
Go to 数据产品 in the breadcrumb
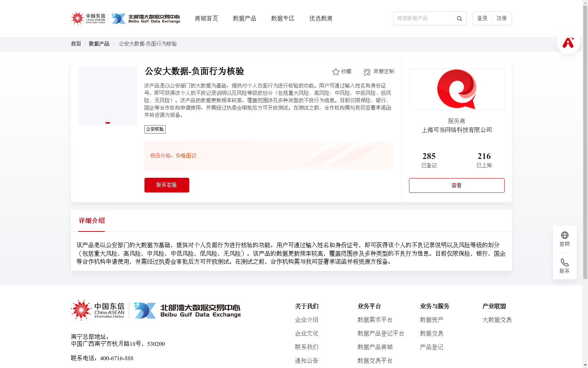pyautogui.click(x=99, y=44)
